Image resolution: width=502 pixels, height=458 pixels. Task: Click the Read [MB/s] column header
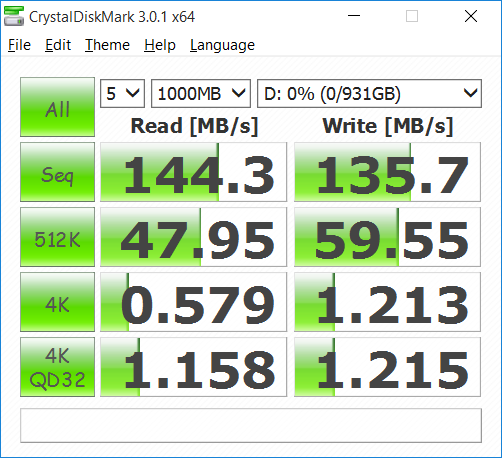[194, 126]
